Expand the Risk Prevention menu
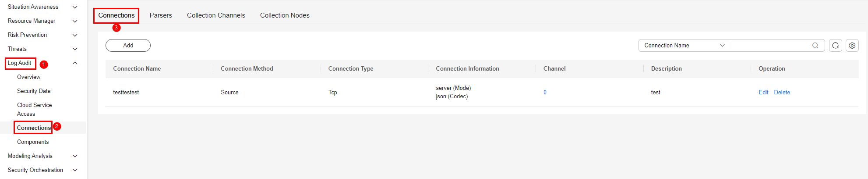868x179 pixels. click(75, 35)
